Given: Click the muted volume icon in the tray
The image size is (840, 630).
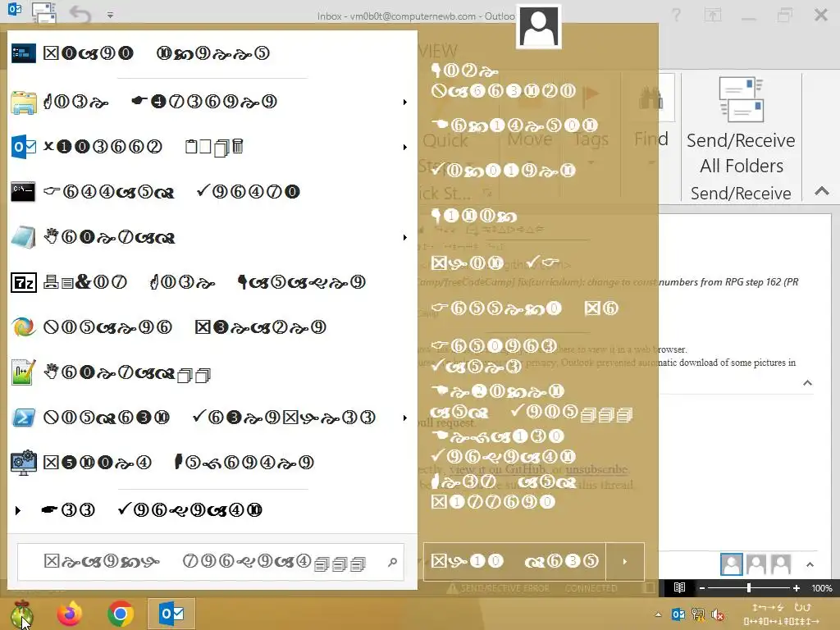Looking at the screenshot, I should point(717,614).
